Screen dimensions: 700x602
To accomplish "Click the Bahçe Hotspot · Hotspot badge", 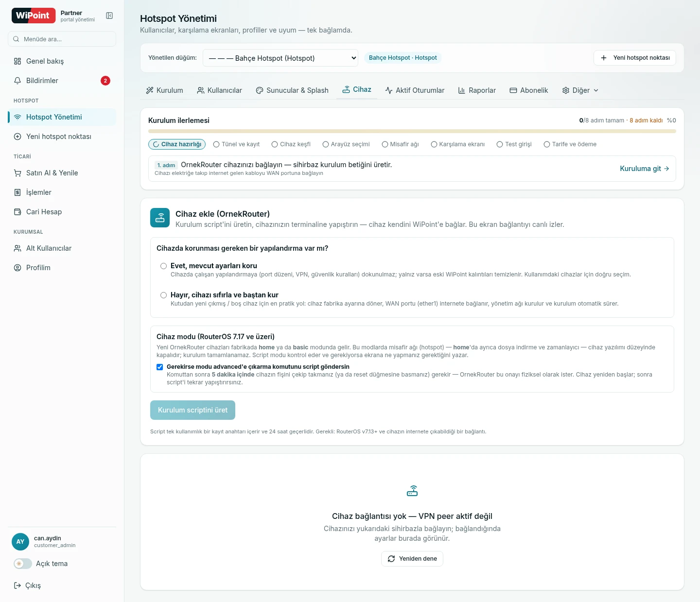I will click(402, 58).
